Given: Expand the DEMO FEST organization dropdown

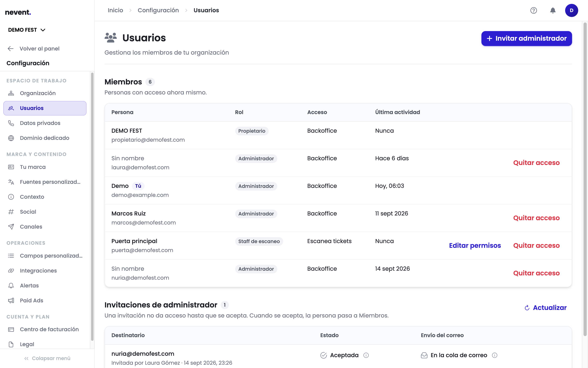Looking at the screenshot, I should click(27, 30).
